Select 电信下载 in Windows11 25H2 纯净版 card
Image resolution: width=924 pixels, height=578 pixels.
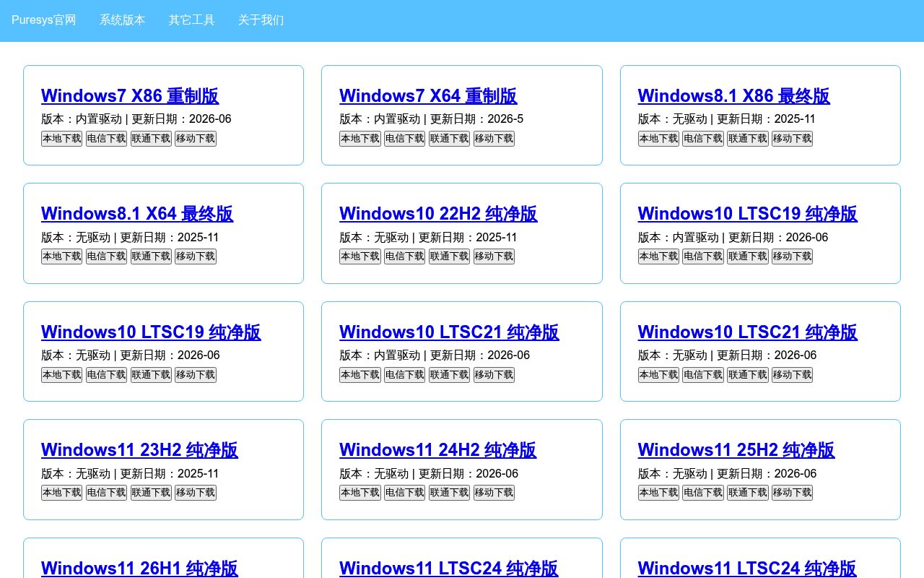click(x=703, y=493)
